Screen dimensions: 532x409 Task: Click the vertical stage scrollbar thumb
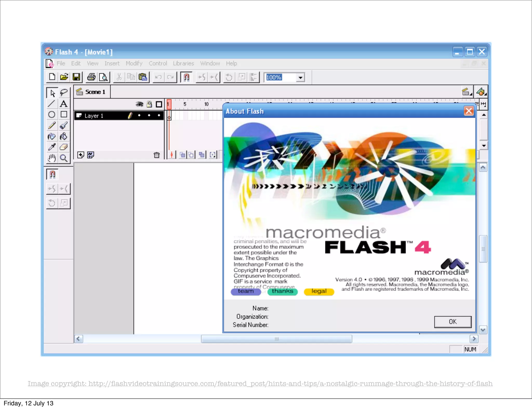click(483, 249)
